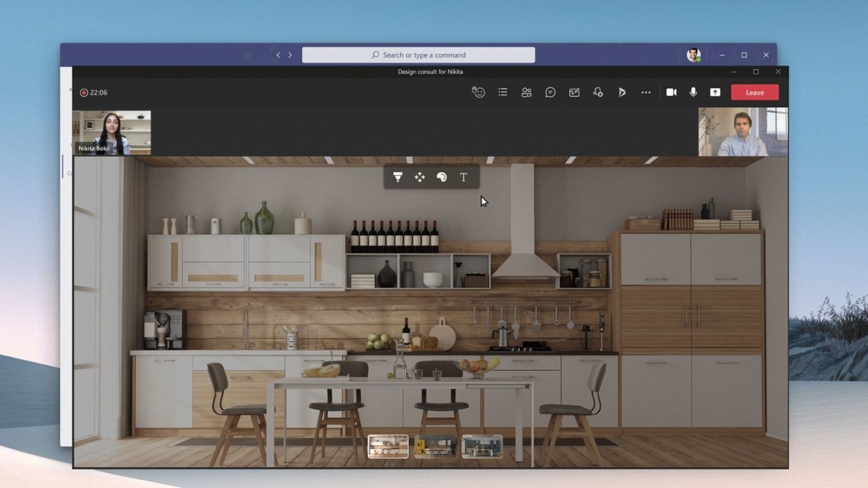
Task: Maximize the main Teams window
Action: [x=744, y=55]
